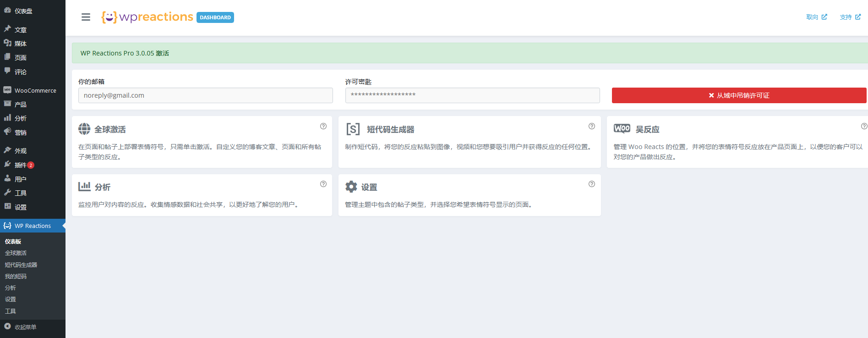Open help tooltip on 短代码生成器 card
The image size is (868, 338).
click(592, 126)
